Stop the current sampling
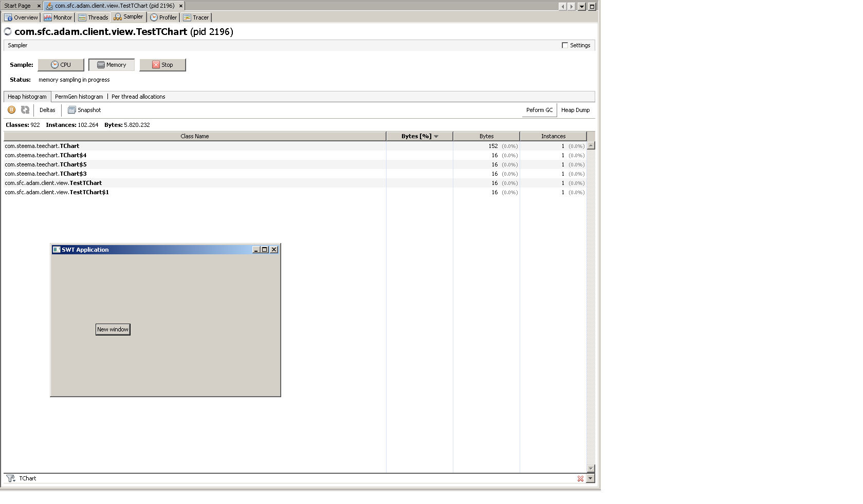Image resolution: width=863 pixels, height=504 pixels. [162, 65]
